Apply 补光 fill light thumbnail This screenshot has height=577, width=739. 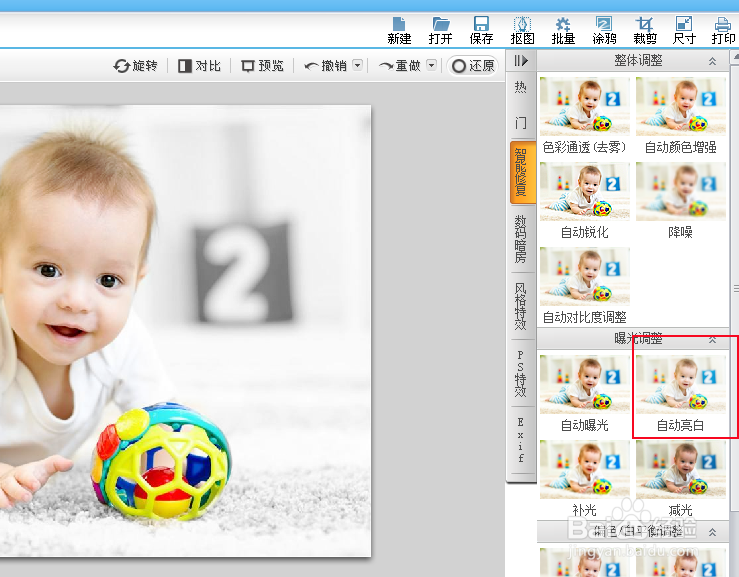584,470
